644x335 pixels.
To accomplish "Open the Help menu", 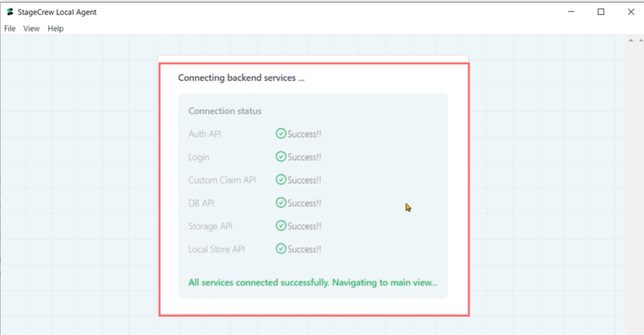I will click(55, 29).
